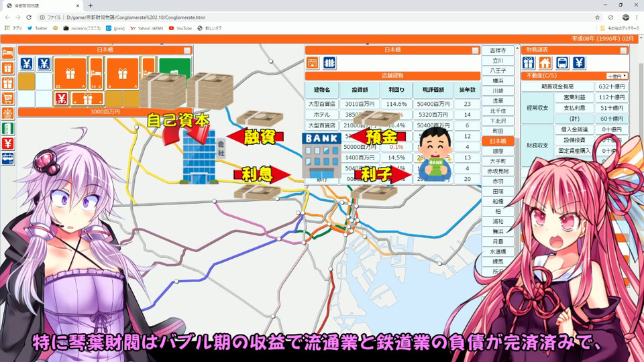Select department store tile marked 6 A
Screen dimensions: 644x362
[x=122, y=73]
